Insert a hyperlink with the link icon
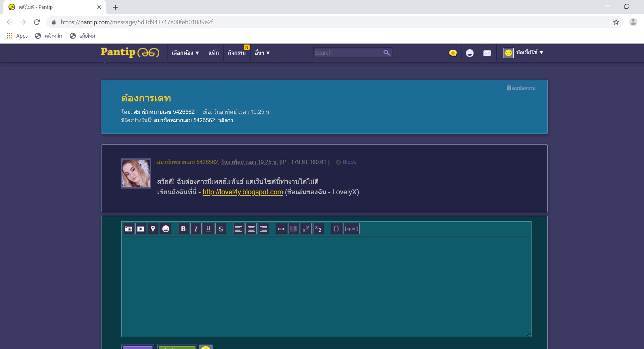The image size is (644, 349). tap(281, 229)
